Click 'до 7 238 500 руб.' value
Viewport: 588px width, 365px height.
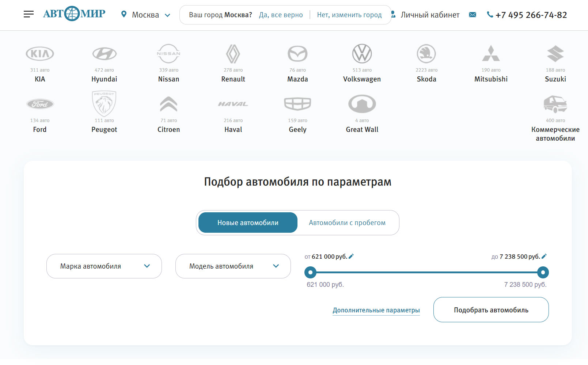coord(516,256)
